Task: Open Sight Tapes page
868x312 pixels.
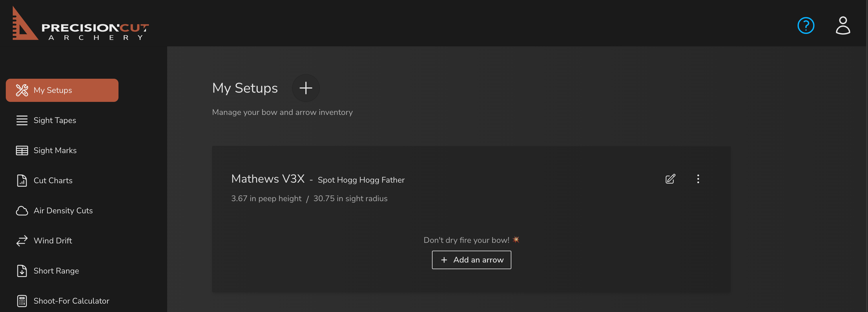Action: 62,120
